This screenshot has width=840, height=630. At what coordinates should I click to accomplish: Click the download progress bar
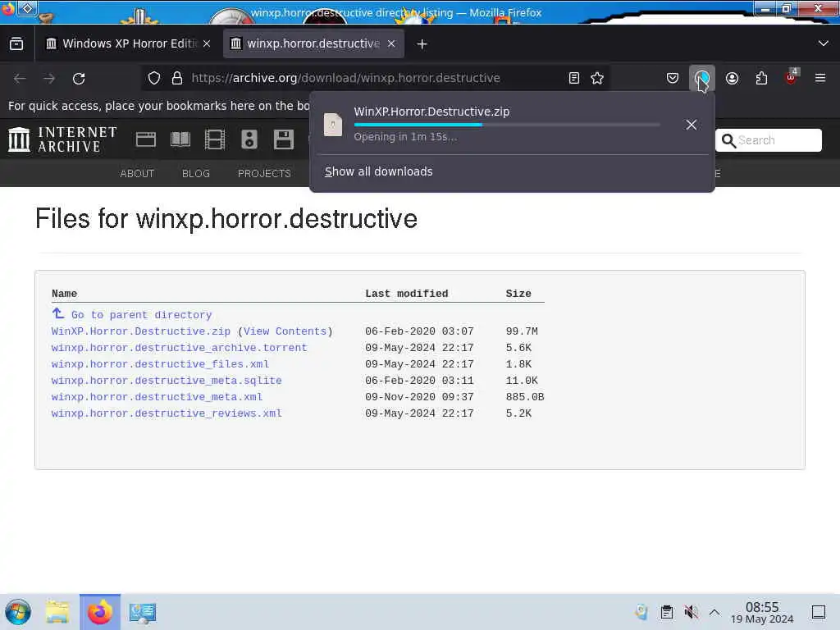click(x=507, y=125)
